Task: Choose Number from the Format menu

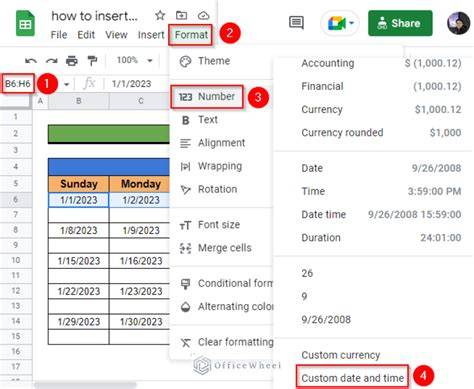Action: pyautogui.click(x=207, y=97)
